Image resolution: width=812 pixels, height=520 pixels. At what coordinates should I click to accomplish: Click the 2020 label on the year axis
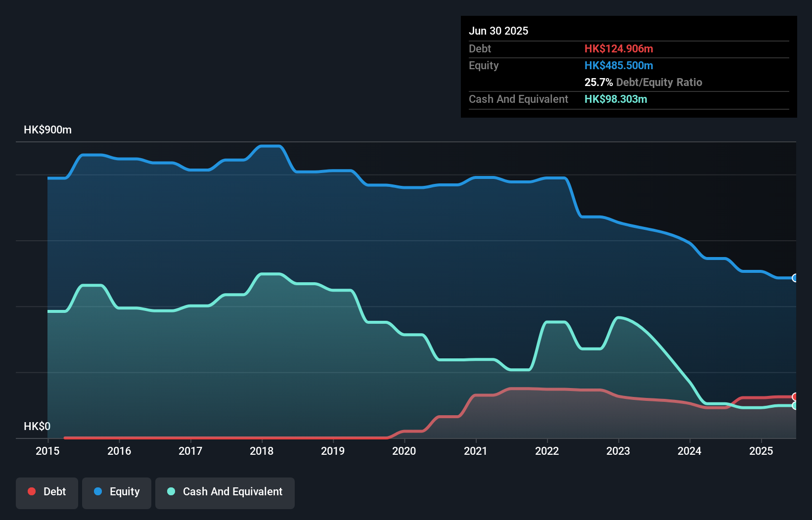404,451
